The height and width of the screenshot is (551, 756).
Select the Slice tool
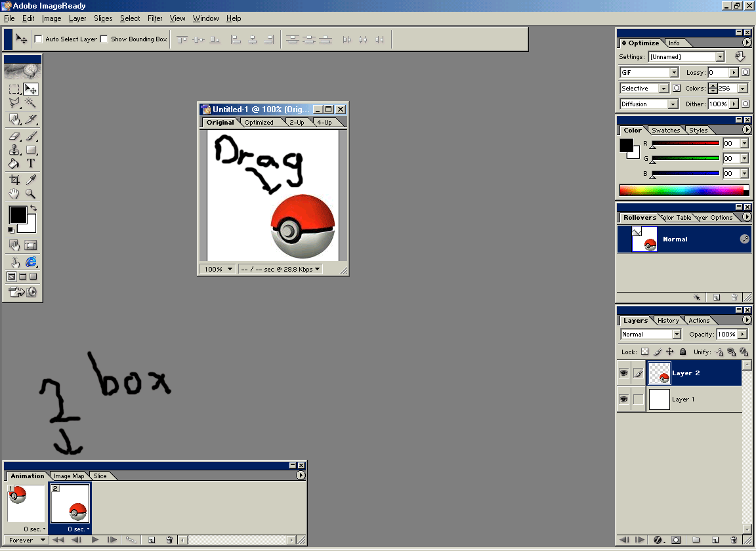click(x=30, y=119)
